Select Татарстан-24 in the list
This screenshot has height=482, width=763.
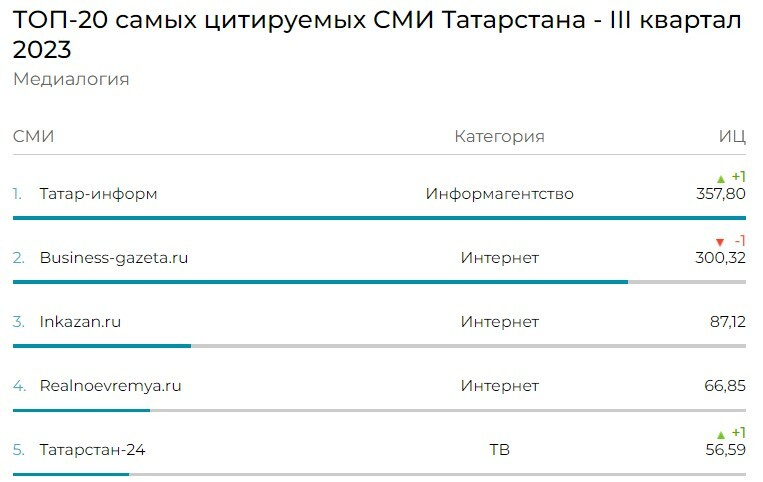[x=92, y=450]
